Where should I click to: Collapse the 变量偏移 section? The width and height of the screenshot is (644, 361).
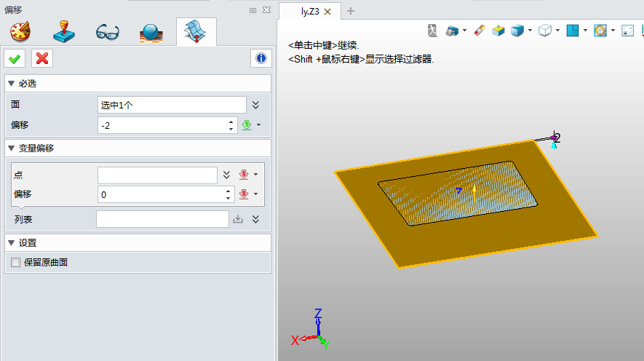click(x=11, y=148)
